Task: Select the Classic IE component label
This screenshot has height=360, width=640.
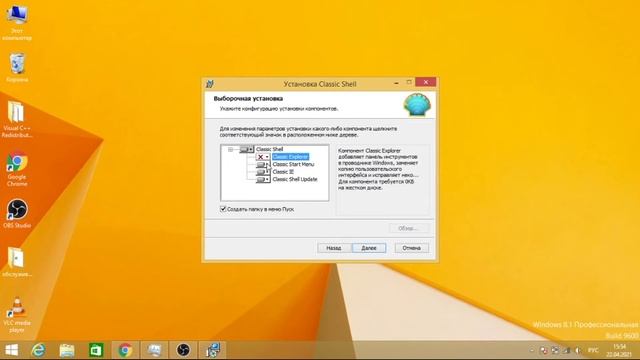Action: tap(283, 172)
